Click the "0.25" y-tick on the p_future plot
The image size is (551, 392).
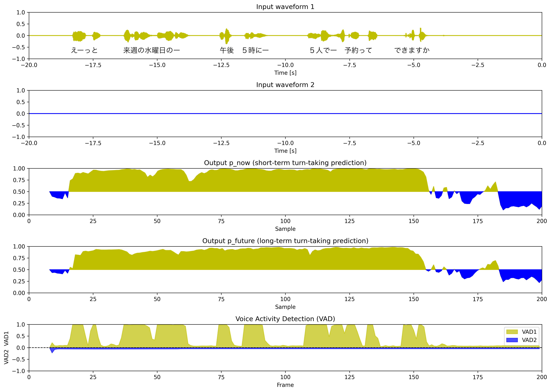pos(19,281)
